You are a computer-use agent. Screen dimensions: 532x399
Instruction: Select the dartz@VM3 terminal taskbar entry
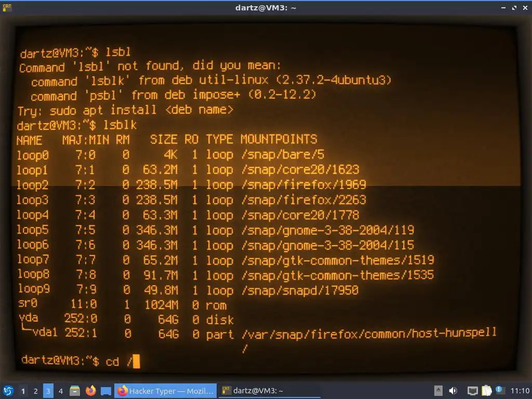coord(269,391)
